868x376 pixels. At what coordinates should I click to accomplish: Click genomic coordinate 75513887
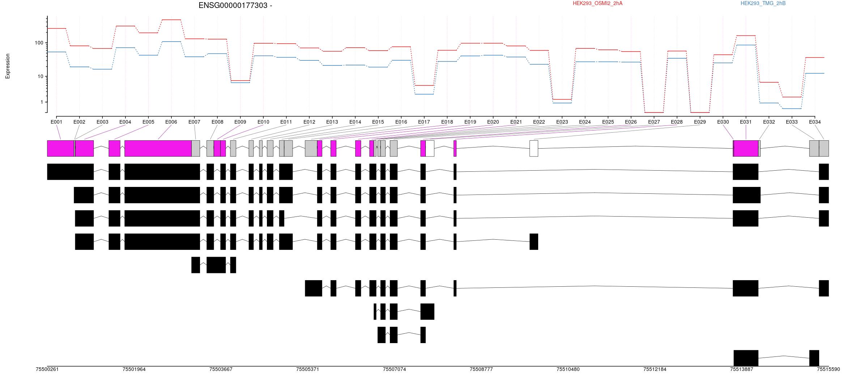(742, 369)
